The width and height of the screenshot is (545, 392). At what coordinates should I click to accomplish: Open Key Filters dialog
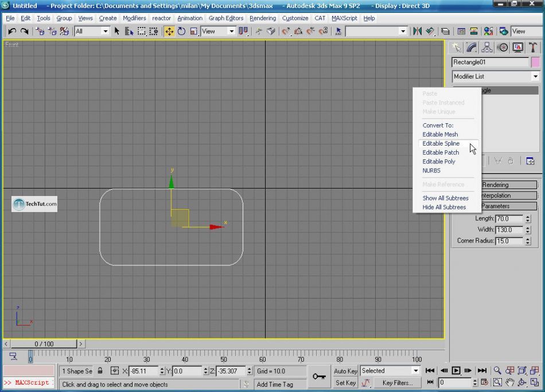click(x=398, y=383)
